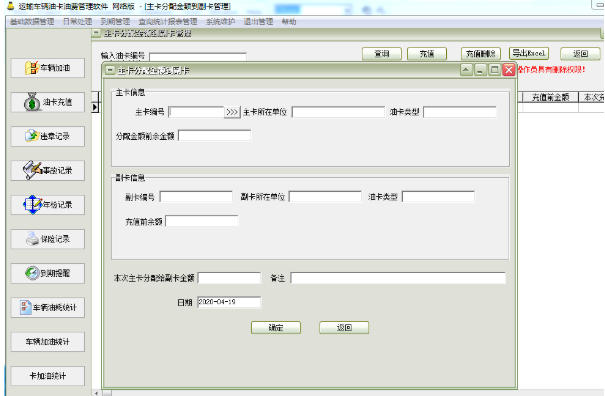The image size is (605, 396).
Task: Click the 日期 field showing 2020-04-19
Action: [x=229, y=302]
